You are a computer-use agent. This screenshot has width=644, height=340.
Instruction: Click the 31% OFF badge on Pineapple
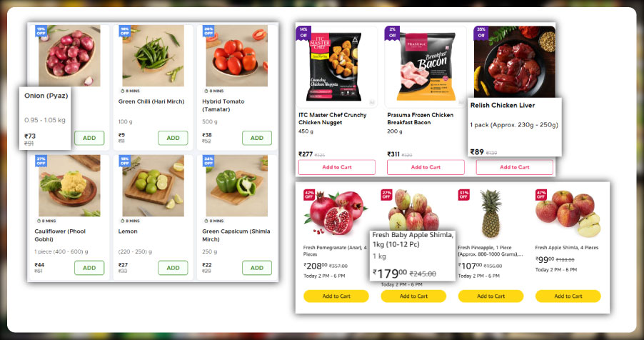click(x=463, y=194)
